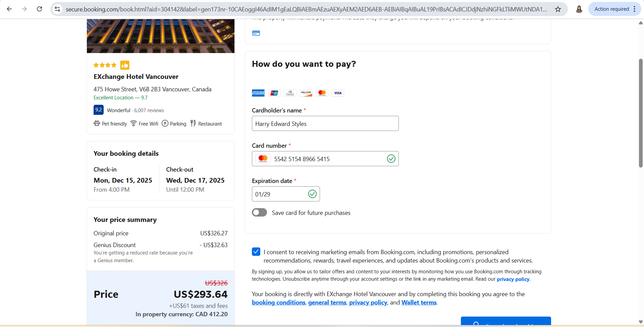The height and width of the screenshot is (327, 644).
Task: Click the Diners Club card logo
Action: point(290,93)
